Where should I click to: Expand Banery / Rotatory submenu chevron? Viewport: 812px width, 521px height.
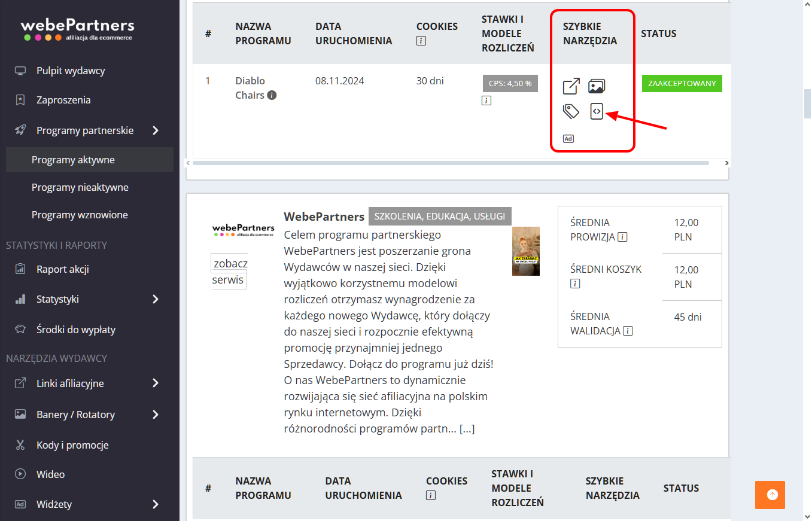pyautogui.click(x=156, y=415)
